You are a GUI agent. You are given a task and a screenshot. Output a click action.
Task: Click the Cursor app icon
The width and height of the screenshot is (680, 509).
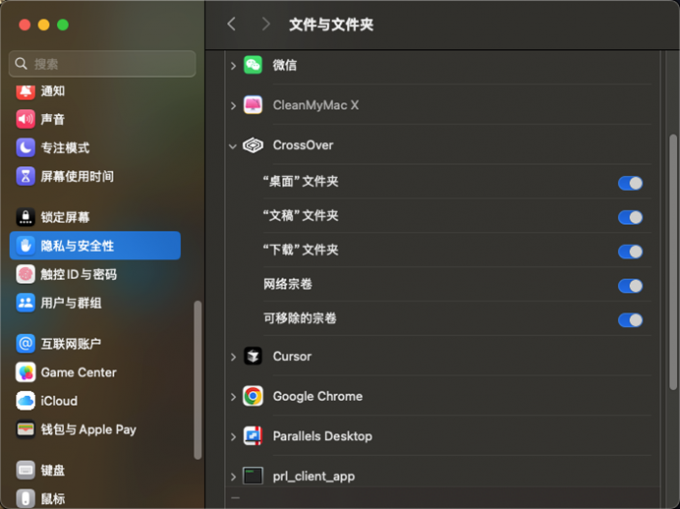click(x=253, y=356)
